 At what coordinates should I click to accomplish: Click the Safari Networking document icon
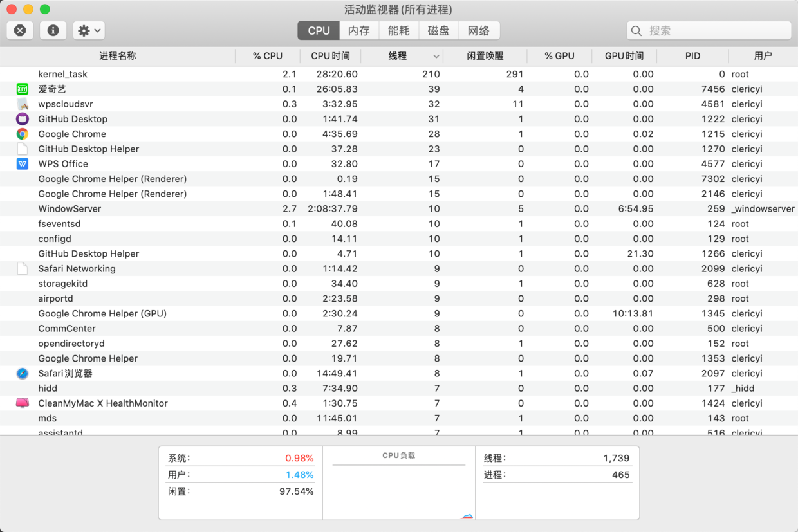pos(23,269)
